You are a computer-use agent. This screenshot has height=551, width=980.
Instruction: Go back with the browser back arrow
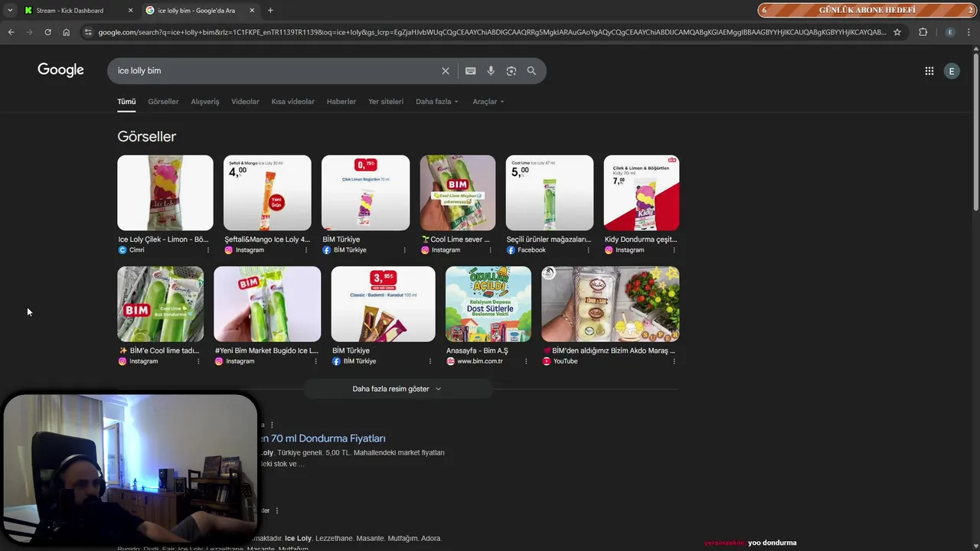[11, 32]
